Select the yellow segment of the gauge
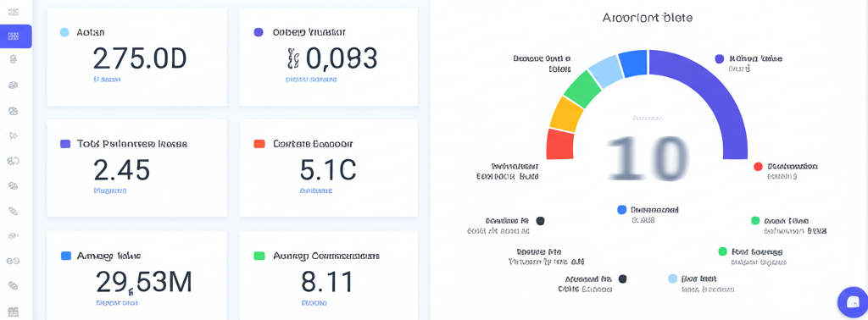This screenshot has width=868, height=320. (x=567, y=113)
